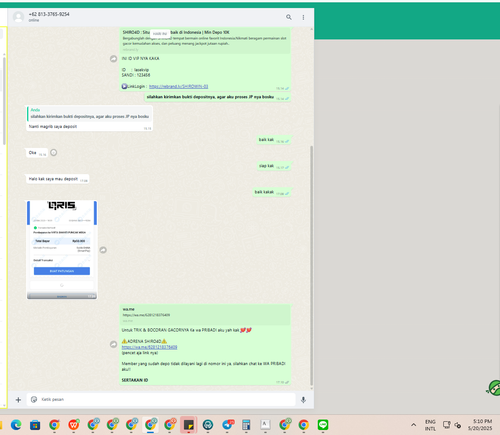Click the chat list scrollbar at left edge

(x=4, y=101)
